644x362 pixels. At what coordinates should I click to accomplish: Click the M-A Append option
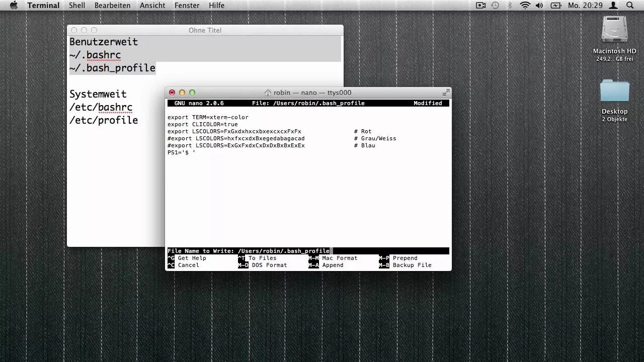coord(326,265)
